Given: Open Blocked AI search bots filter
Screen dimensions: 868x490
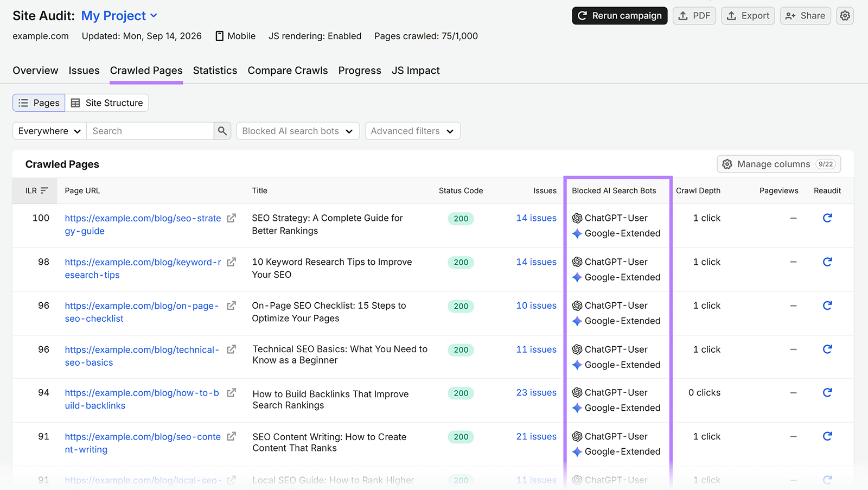Looking at the screenshot, I should (x=298, y=131).
